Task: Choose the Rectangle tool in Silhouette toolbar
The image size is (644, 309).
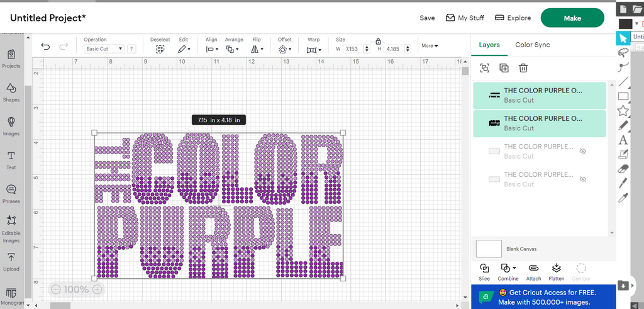Action: tap(623, 96)
